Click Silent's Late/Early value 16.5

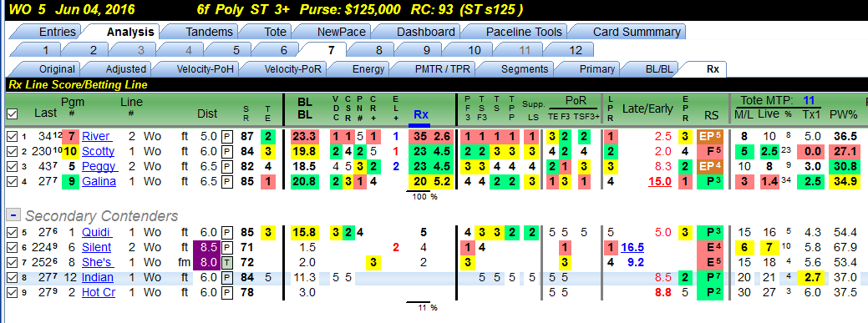pos(632,247)
